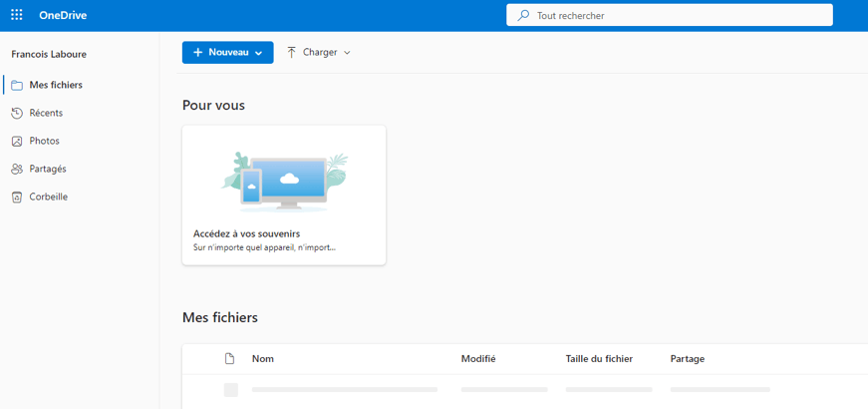Image resolution: width=868 pixels, height=409 pixels.
Task: Click the Charger upload arrow icon
Action: coord(292,52)
